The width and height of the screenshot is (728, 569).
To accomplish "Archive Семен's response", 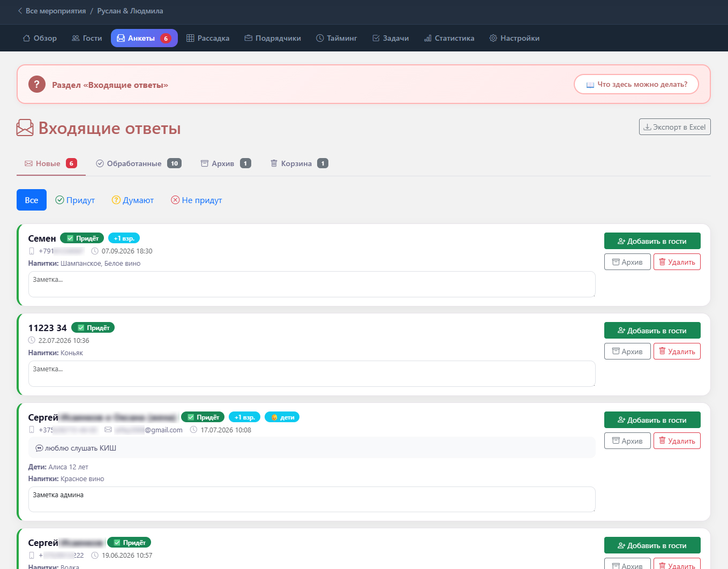I will point(627,262).
